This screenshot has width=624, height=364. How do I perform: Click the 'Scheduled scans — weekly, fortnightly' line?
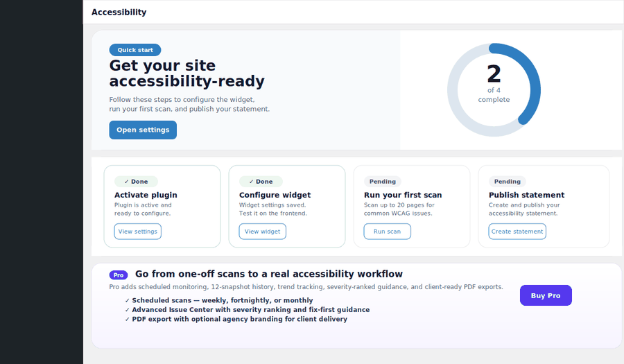(x=223, y=300)
